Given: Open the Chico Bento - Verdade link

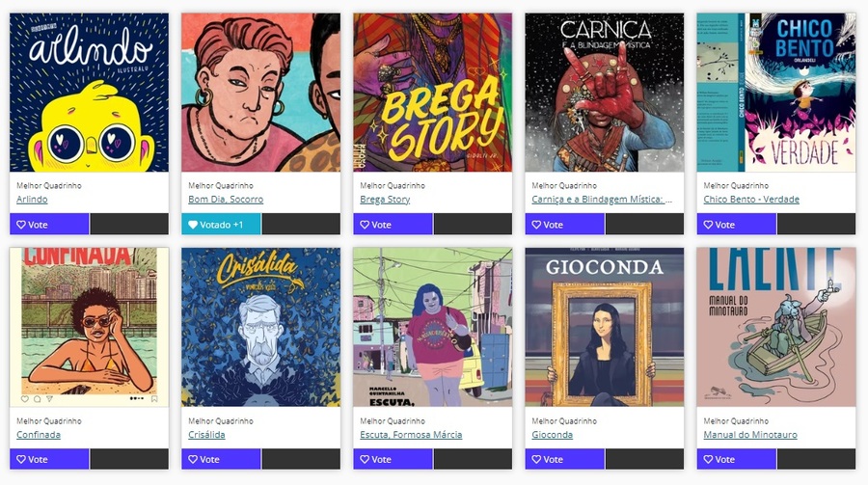Looking at the screenshot, I should tap(751, 200).
